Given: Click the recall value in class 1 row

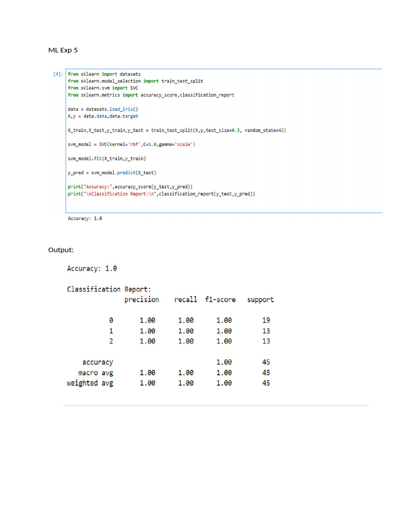Looking at the screenshot, I should 186,331.
